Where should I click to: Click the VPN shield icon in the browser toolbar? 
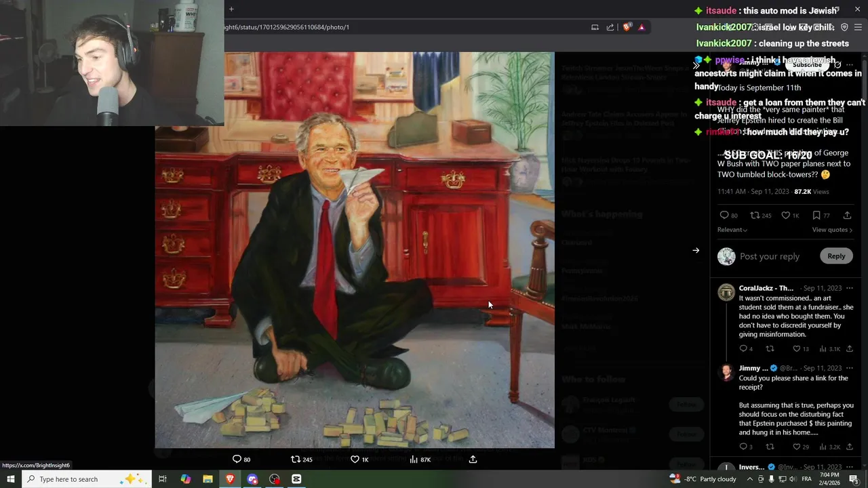coord(844,27)
